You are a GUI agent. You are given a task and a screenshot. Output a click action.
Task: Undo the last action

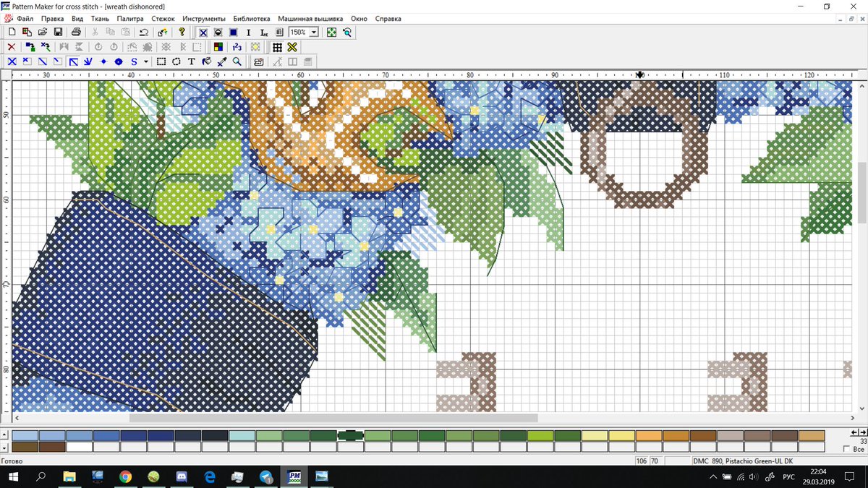tap(144, 32)
